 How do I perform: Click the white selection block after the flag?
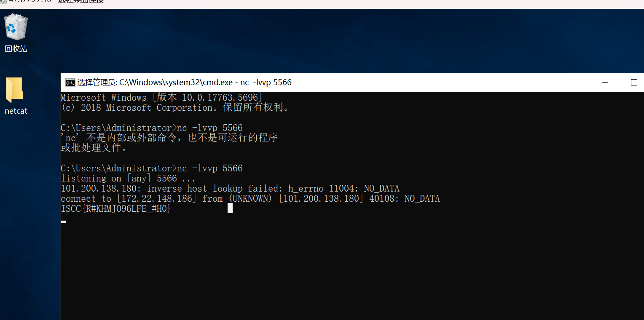point(230,208)
